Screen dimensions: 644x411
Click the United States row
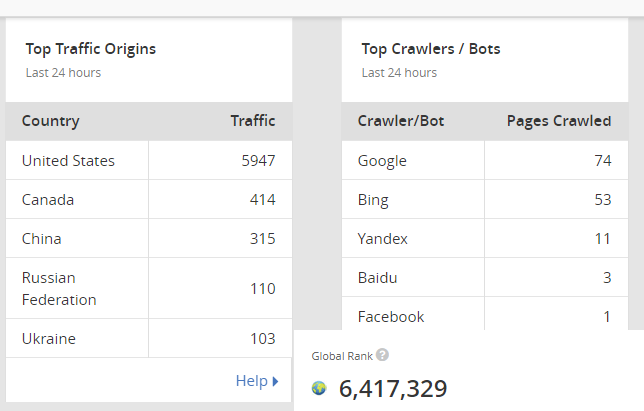pyautogui.click(x=149, y=160)
